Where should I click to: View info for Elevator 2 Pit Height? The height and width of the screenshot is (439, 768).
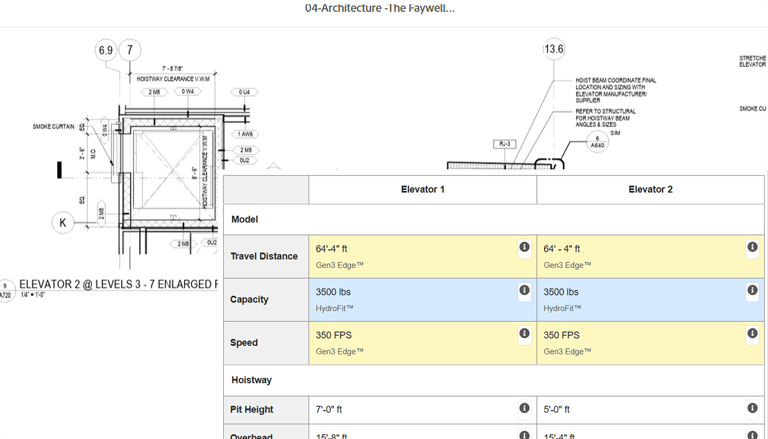pyautogui.click(x=752, y=408)
